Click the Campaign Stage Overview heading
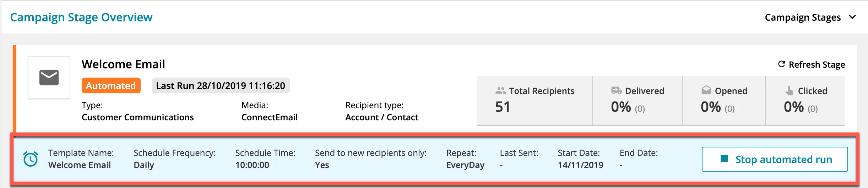The width and height of the screenshot is (868, 188). pyautogui.click(x=81, y=17)
